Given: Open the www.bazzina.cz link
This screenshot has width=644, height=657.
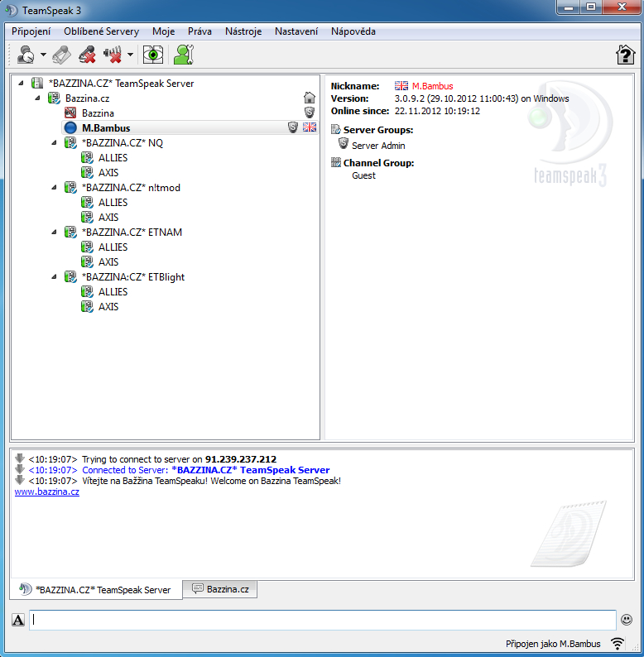Looking at the screenshot, I should click(46, 492).
